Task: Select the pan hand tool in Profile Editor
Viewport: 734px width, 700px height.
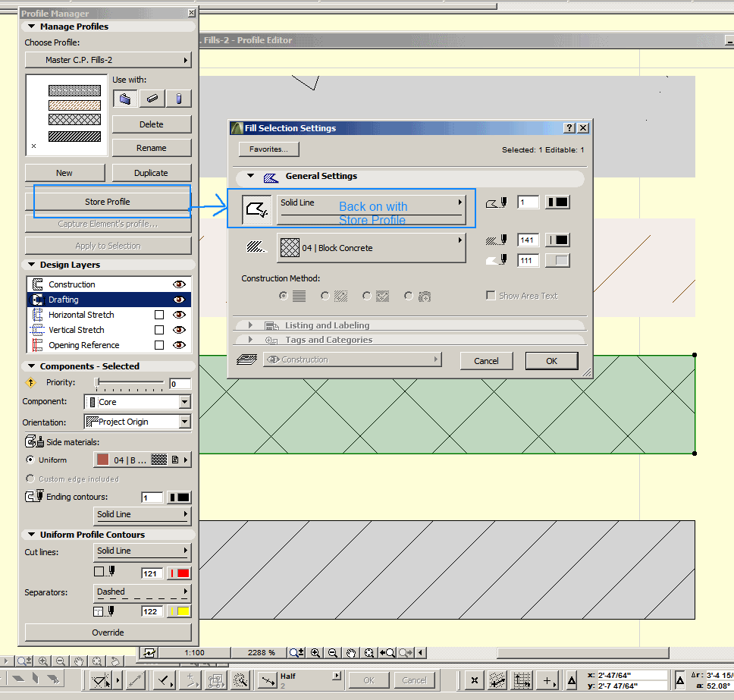Action: [351, 653]
